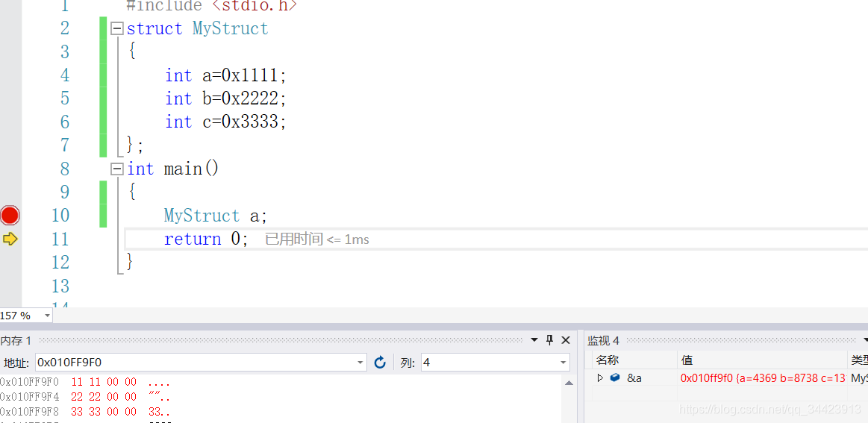Select memory row at 0x010FF9F0
Viewport: 868px width, 423px height.
coord(85,382)
